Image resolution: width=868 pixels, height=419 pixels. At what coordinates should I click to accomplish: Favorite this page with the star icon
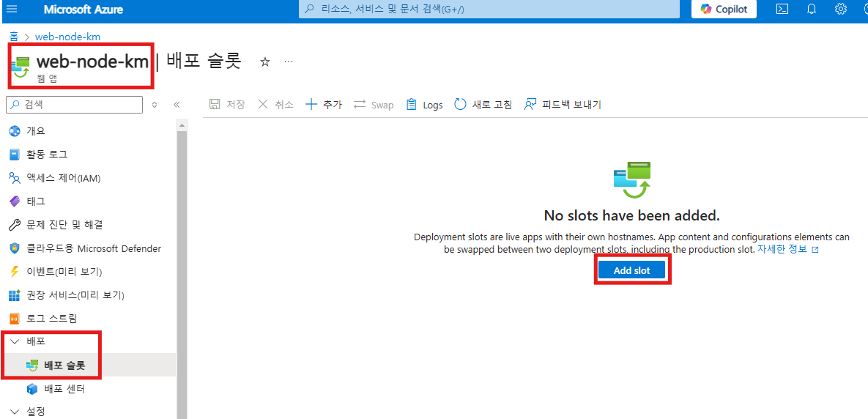(x=265, y=62)
